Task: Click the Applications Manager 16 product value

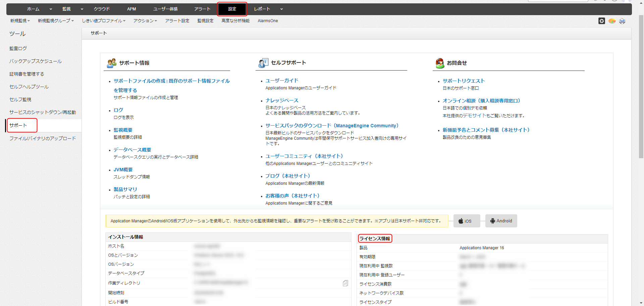Action: 482,248
